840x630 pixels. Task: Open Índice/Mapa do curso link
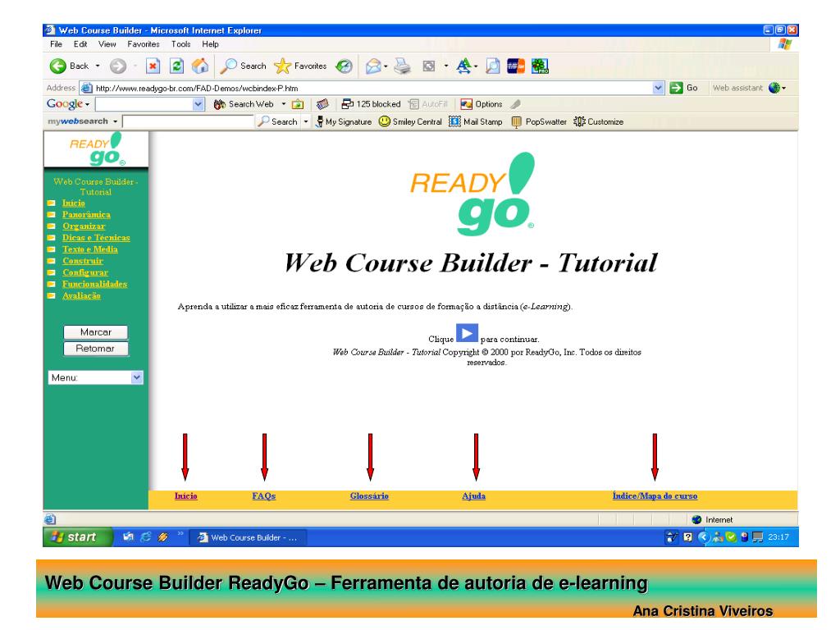coord(655,496)
